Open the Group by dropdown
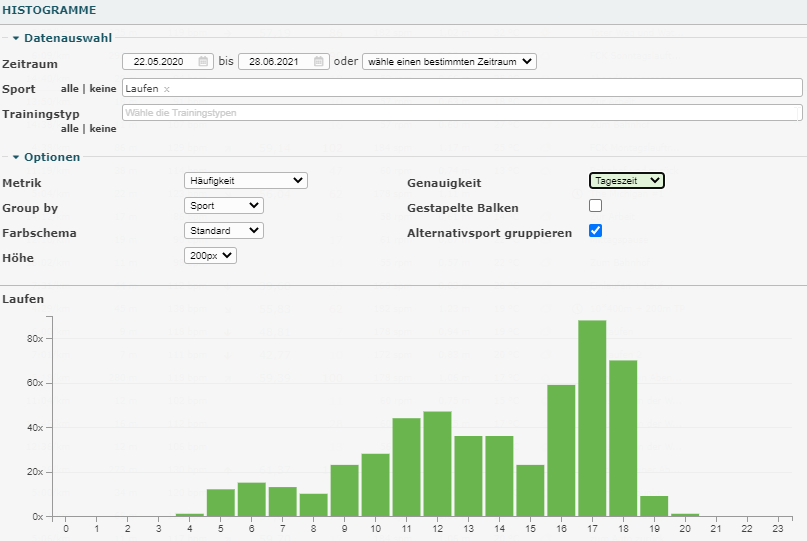 tap(224, 206)
